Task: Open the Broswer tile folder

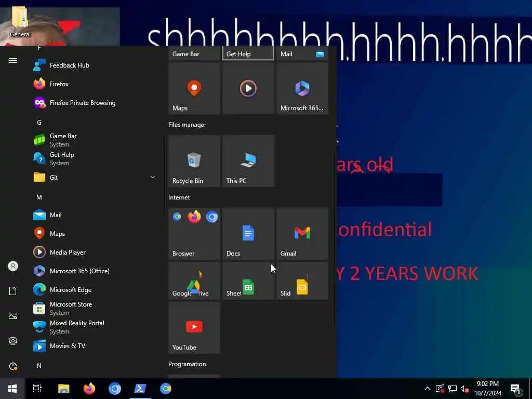Action: click(x=194, y=234)
